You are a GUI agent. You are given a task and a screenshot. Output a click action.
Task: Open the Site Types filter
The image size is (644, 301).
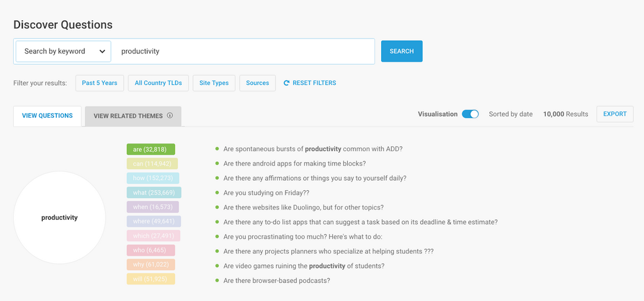[214, 83]
